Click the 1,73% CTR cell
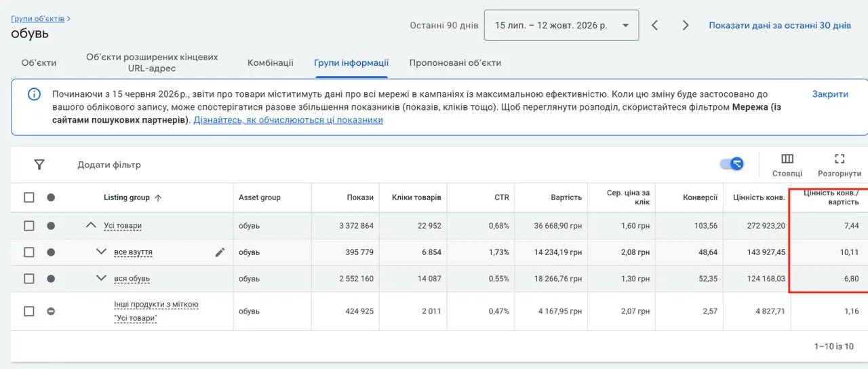Viewport: 868px width, 369px height. click(498, 252)
